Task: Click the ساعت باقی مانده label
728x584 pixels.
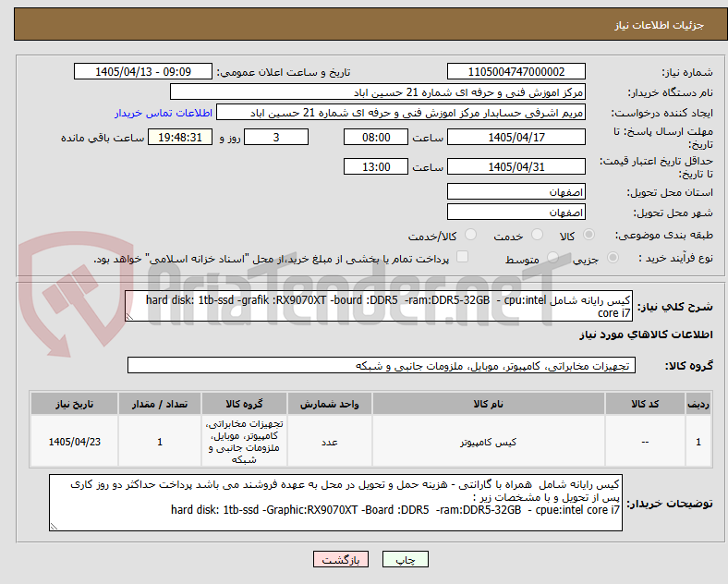Action: coord(103,138)
